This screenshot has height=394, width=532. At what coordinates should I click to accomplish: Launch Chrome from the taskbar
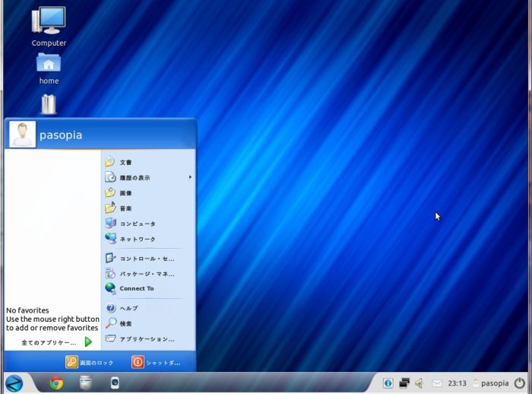tap(56, 383)
